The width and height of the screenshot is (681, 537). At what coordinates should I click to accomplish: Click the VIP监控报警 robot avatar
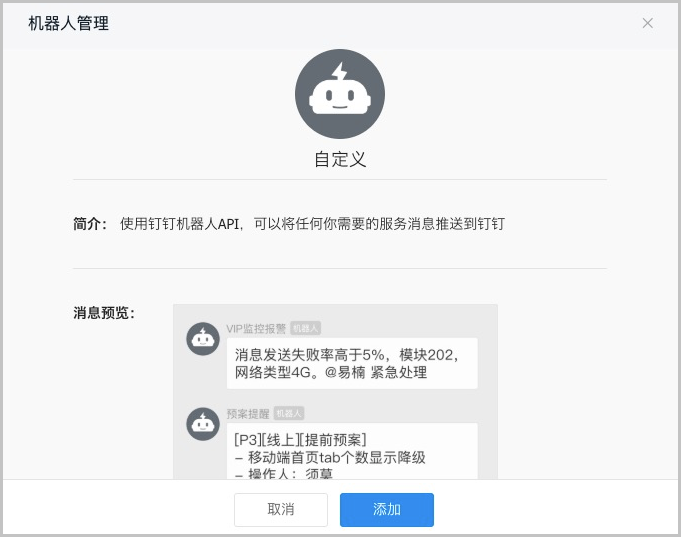pos(203,339)
